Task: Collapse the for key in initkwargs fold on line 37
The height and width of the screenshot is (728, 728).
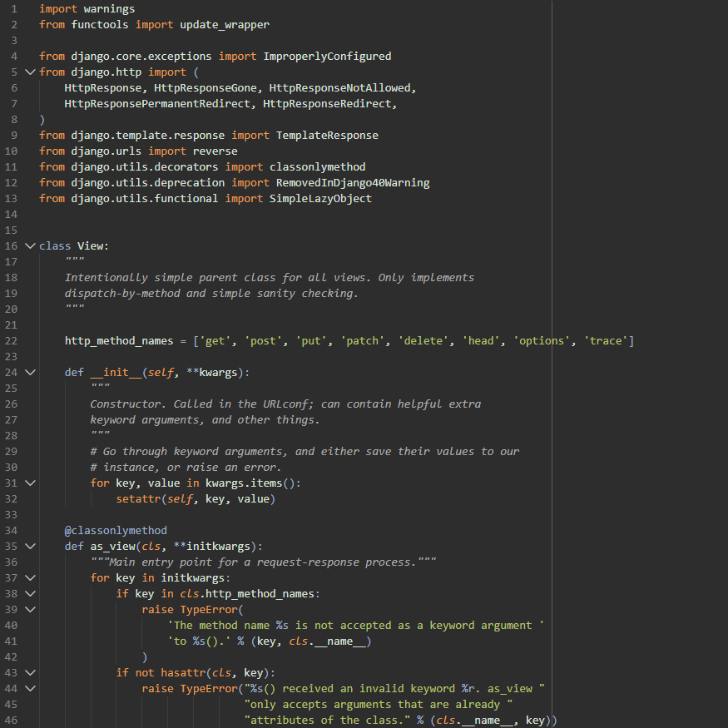Action: pos(30,578)
